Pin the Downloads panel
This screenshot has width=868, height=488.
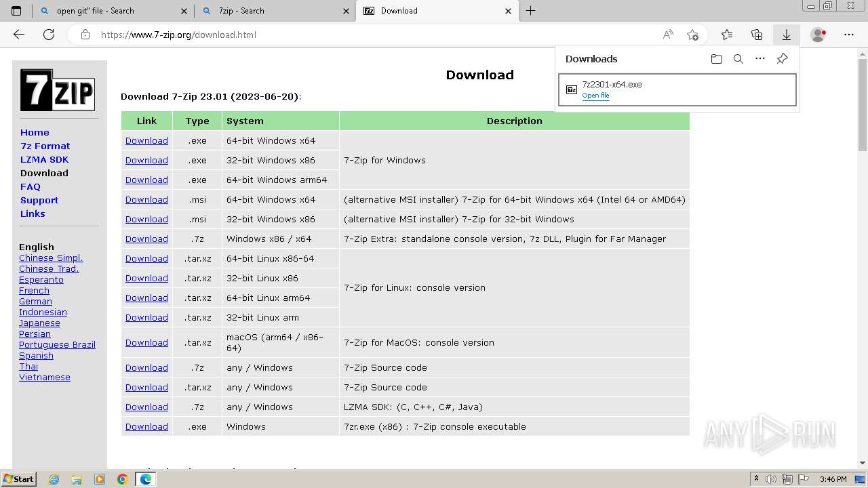point(782,59)
